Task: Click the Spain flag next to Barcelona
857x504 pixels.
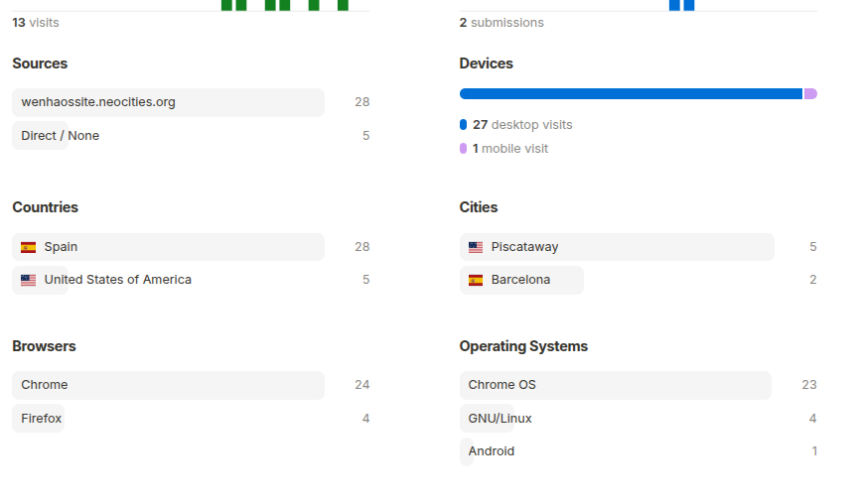Action: (x=476, y=281)
